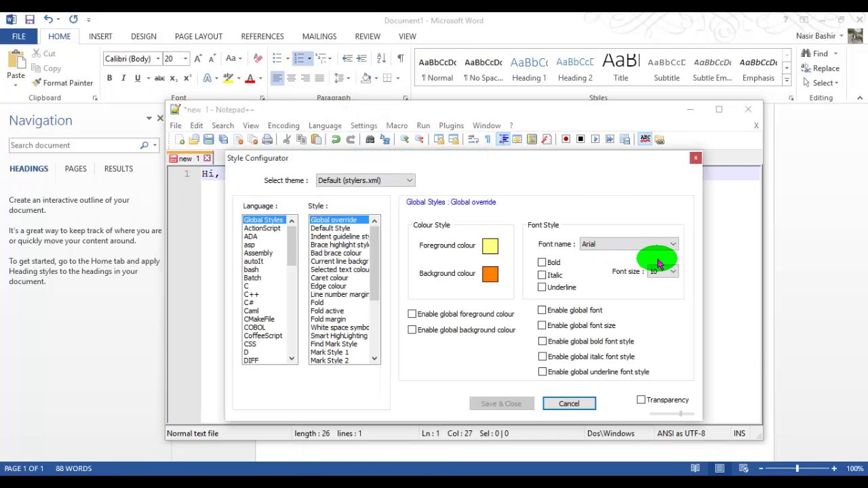868x488 pixels.
Task: Enable global foreground colour checkbox
Action: pyautogui.click(x=412, y=314)
